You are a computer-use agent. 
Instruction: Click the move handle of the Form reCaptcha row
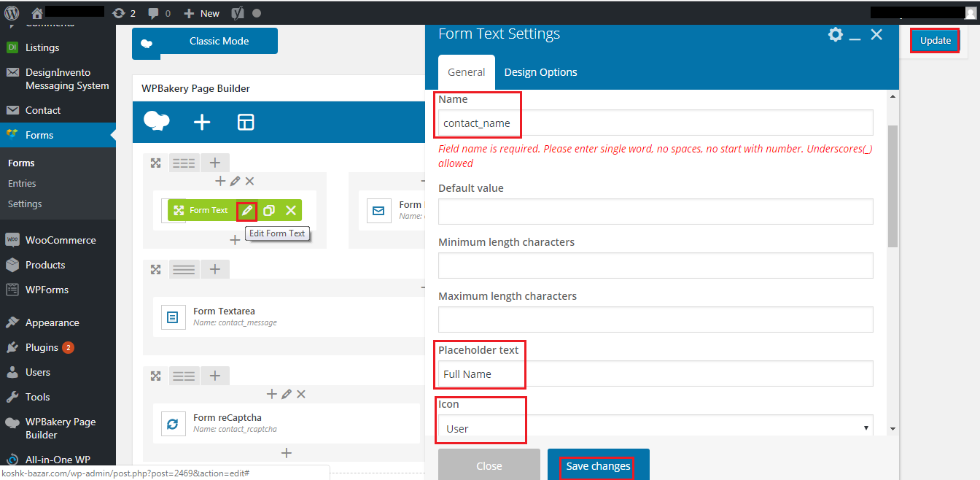tap(155, 376)
